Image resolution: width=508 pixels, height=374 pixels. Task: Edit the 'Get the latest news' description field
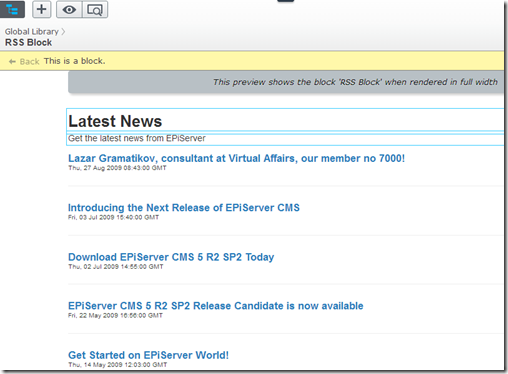(286, 139)
